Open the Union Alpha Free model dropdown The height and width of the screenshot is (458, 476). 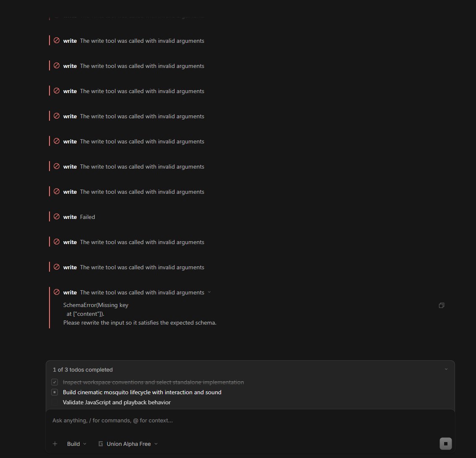[128, 444]
